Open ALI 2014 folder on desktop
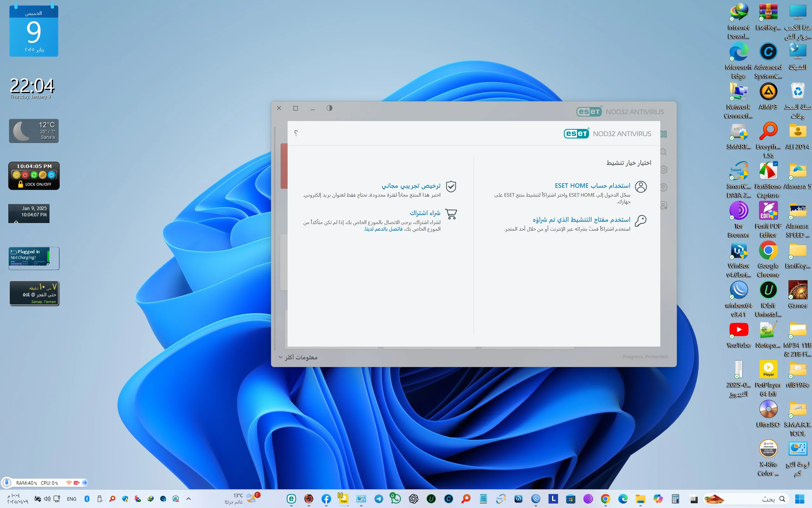The width and height of the screenshot is (812, 508). pos(798,136)
